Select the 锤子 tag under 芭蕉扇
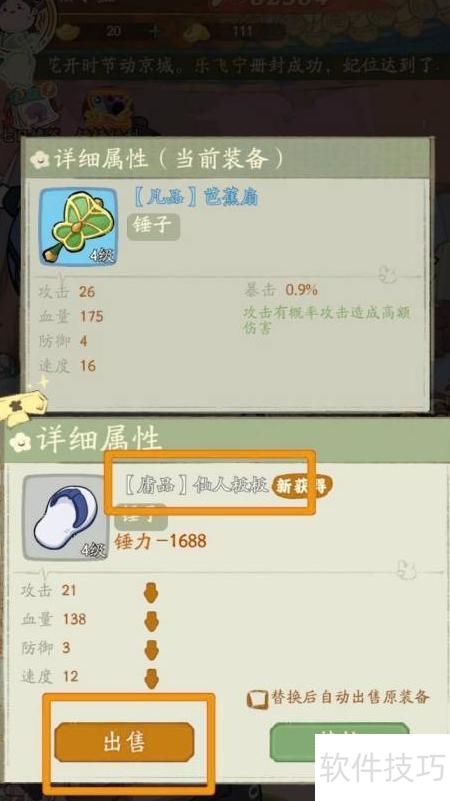This screenshot has width=450, height=801. tap(153, 226)
